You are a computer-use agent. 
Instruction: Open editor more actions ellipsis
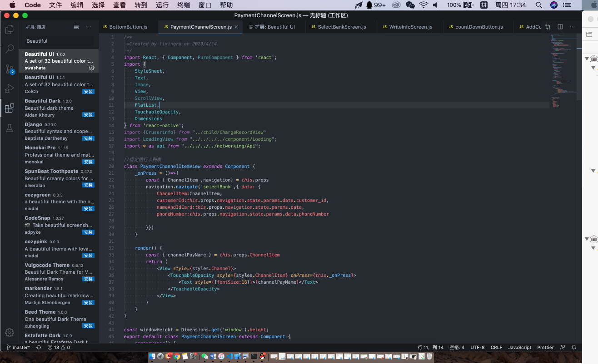coord(572,27)
